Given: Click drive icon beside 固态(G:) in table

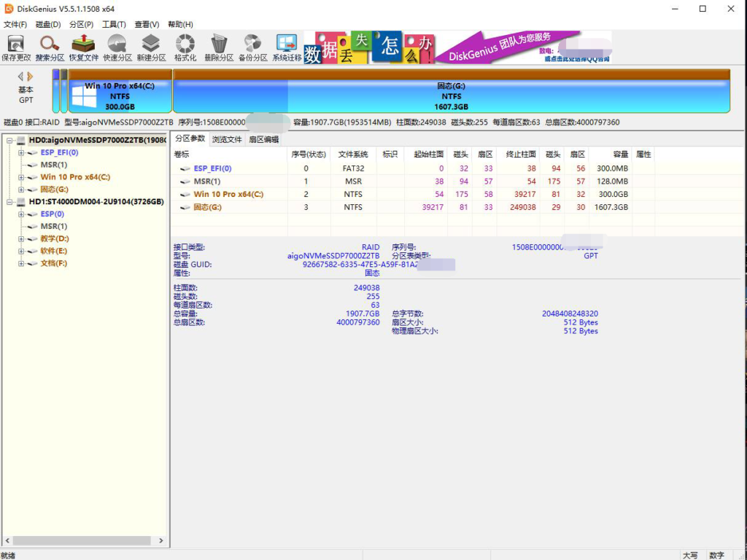Looking at the screenshot, I should (x=185, y=207).
